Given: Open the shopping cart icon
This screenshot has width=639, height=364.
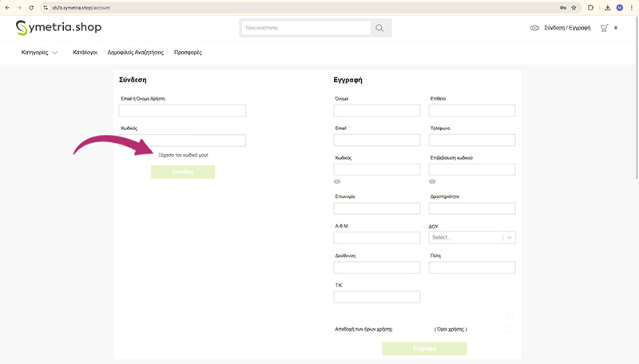Looking at the screenshot, I should click(605, 28).
